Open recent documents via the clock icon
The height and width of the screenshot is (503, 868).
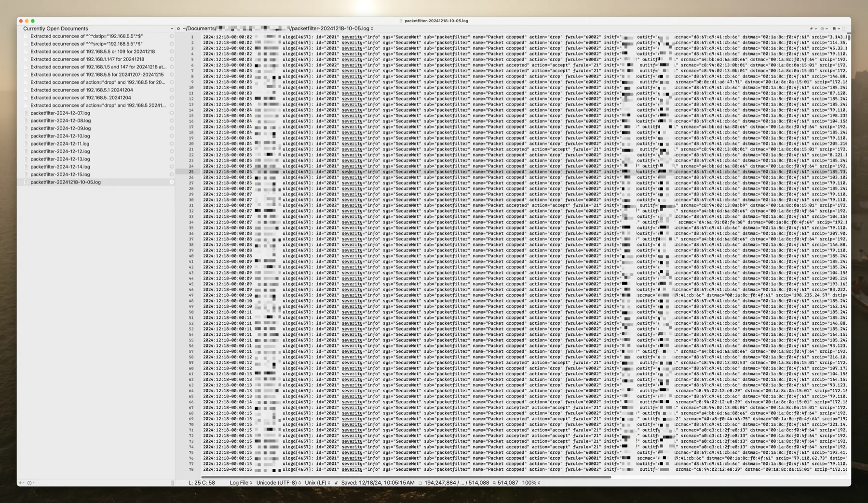[30, 483]
